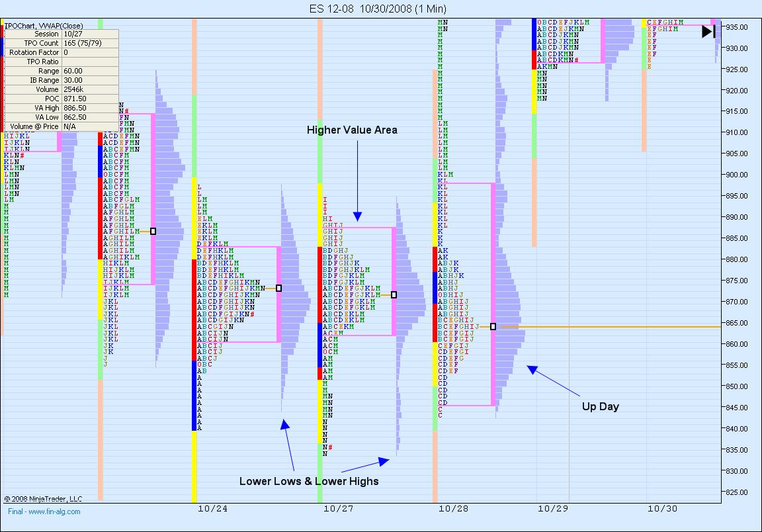
Task: Click the 825.00 price axis label
Action: 737,492
